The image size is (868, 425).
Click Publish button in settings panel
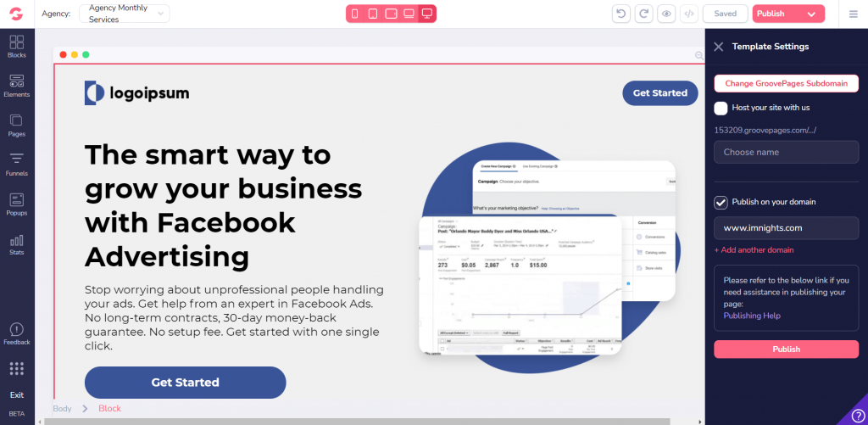click(x=786, y=350)
